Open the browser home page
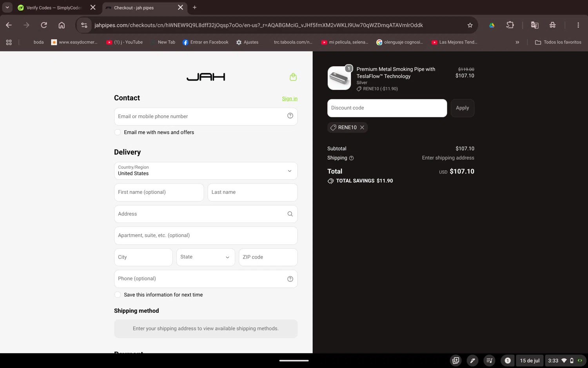 tap(62, 25)
